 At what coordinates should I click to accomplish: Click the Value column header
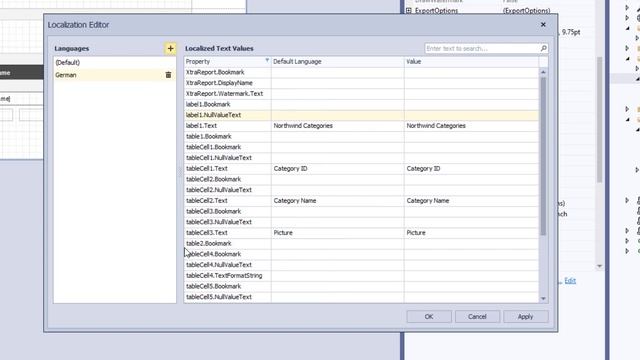pyautogui.click(x=471, y=61)
